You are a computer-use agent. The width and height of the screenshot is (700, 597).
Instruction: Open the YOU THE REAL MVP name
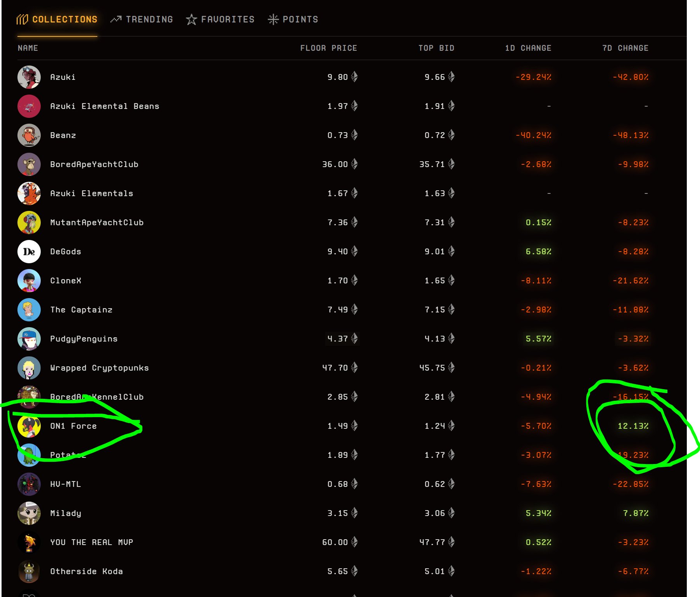tap(92, 542)
